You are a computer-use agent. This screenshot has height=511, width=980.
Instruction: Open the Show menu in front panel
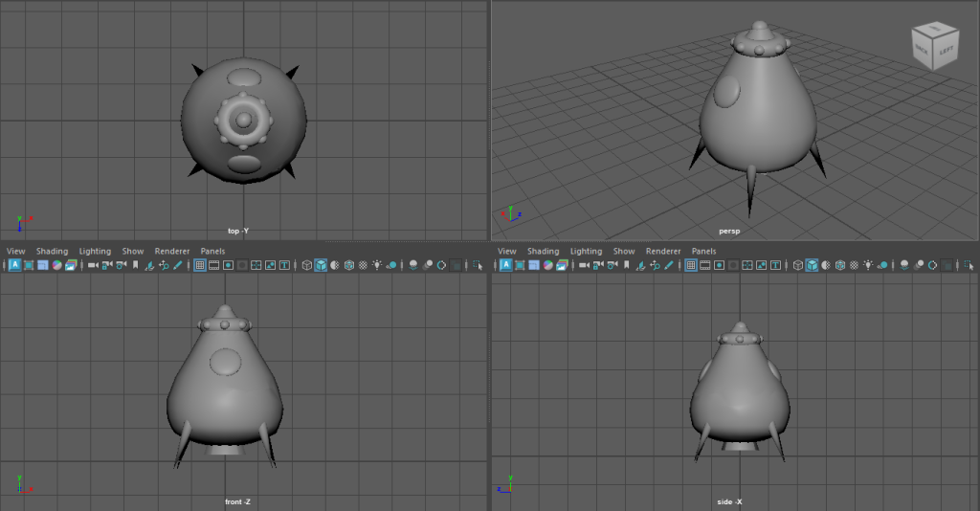click(133, 252)
